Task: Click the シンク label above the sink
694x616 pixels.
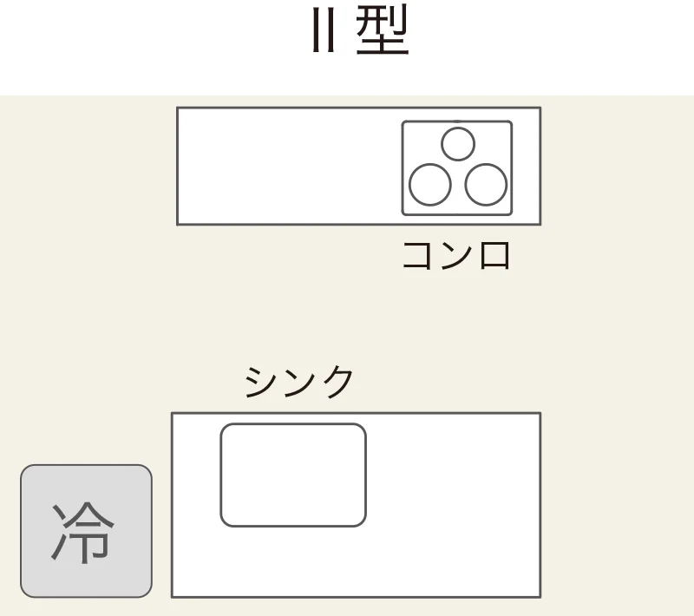Action: pos(299,382)
